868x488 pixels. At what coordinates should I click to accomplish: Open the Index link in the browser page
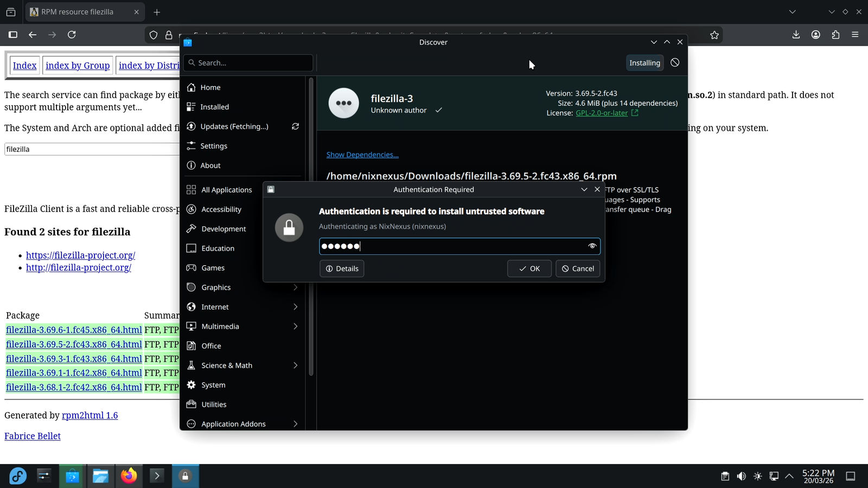[24, 66]
